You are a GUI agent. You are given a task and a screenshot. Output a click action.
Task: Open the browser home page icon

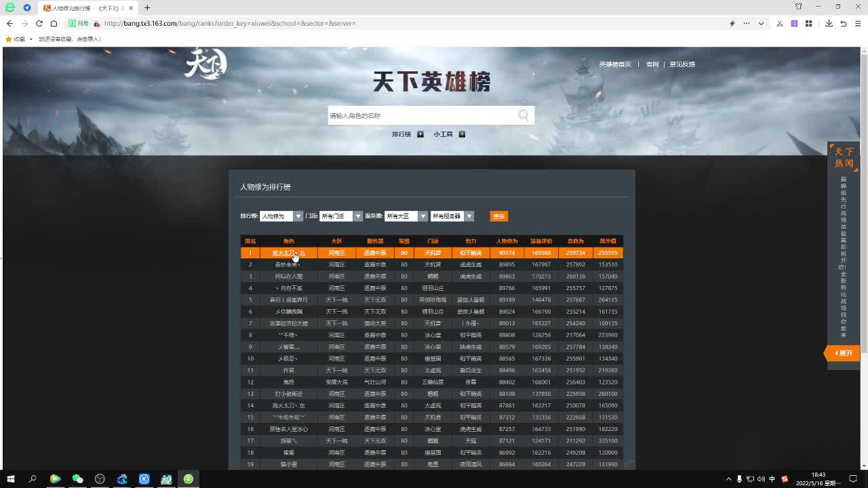54,23
